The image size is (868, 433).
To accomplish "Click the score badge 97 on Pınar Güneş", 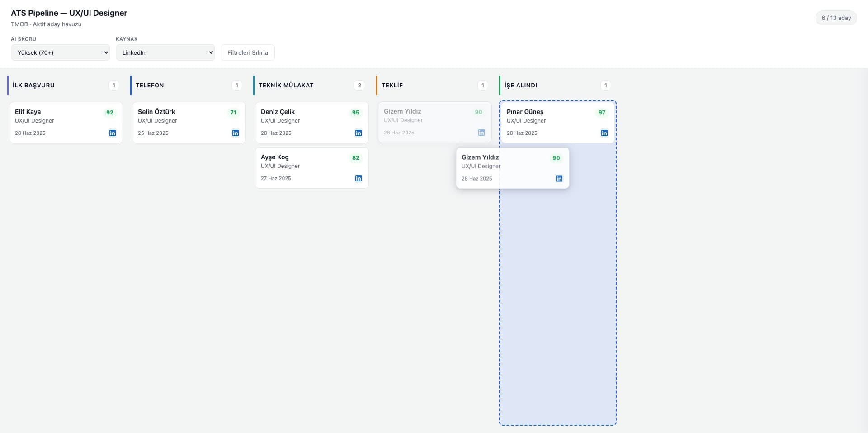I will point(602,113).
